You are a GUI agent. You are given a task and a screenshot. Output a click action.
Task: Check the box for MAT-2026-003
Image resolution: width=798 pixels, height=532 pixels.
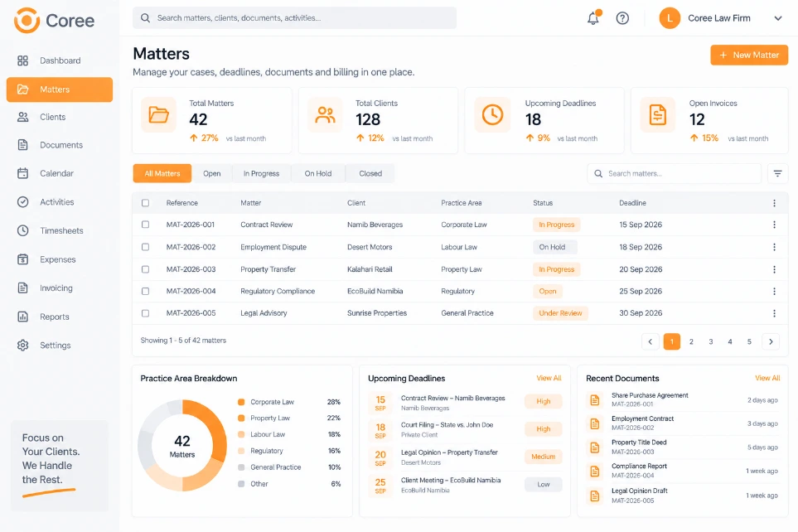click(x=146, y=269)
